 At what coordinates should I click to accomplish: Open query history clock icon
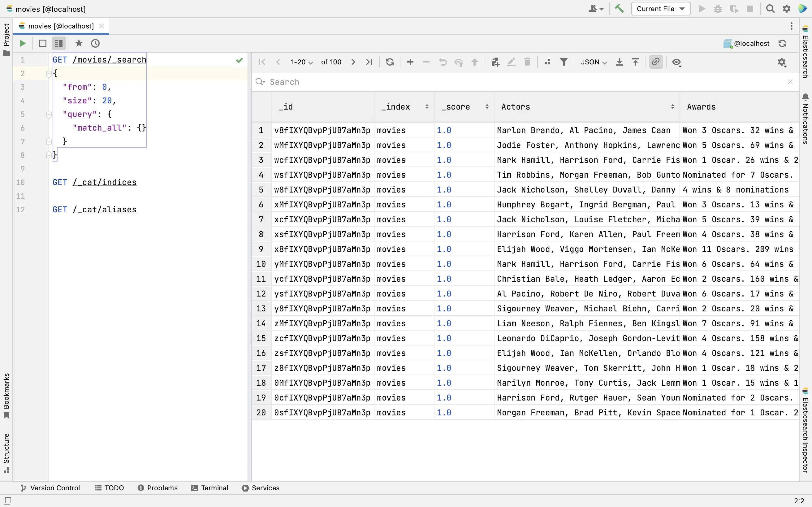coord(95,43)
